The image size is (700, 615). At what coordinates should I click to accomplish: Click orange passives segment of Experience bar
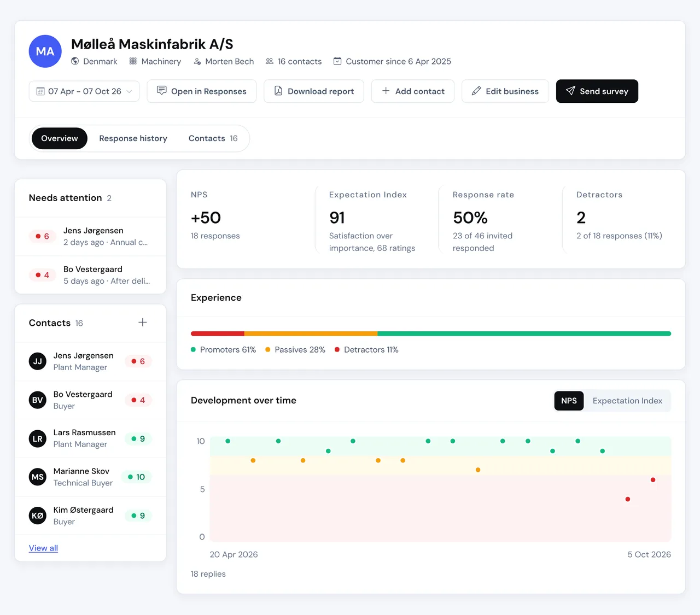tap(311, 333)
